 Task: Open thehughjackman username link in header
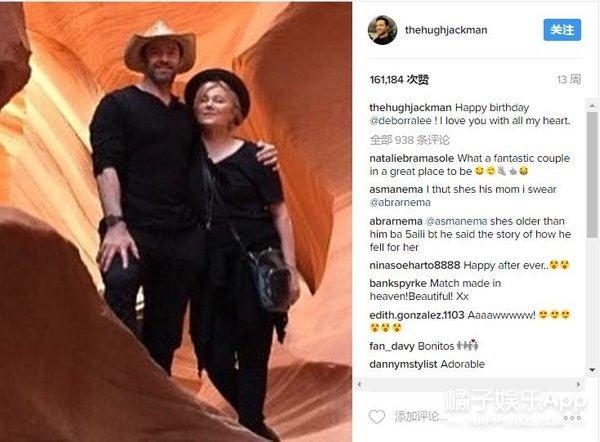[446, 30]
